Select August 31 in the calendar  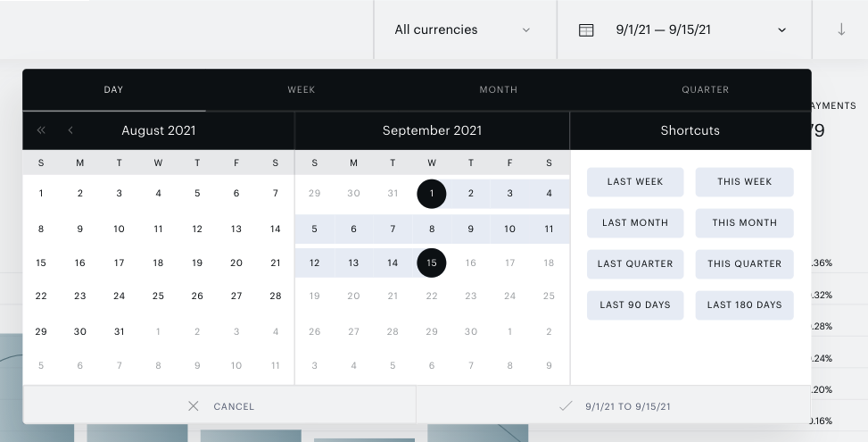[119, 332]
